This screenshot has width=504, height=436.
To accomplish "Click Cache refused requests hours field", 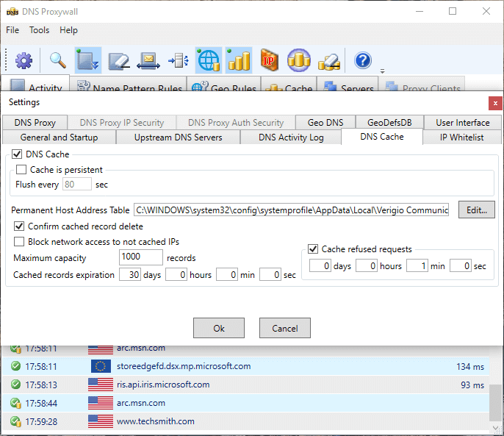I will tap(367, 265).
